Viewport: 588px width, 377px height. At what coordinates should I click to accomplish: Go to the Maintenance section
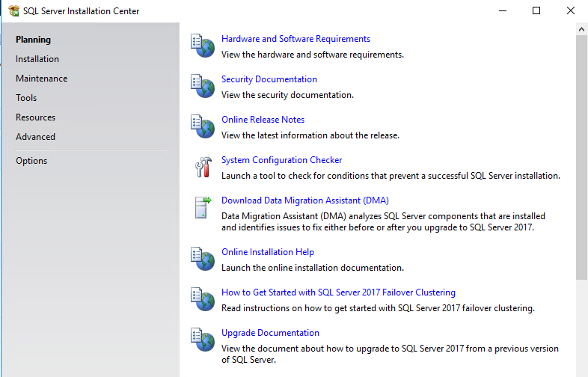[x=42, y=79]
